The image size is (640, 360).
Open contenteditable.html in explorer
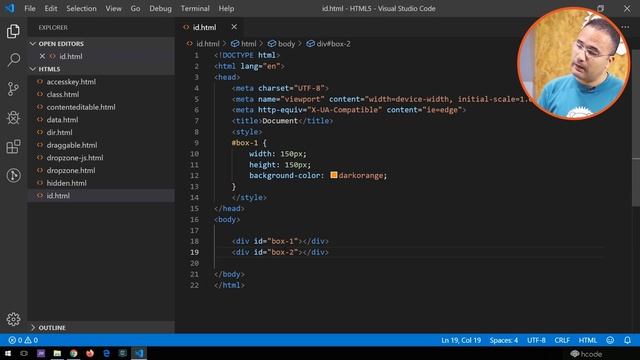(x=81, y=107)
